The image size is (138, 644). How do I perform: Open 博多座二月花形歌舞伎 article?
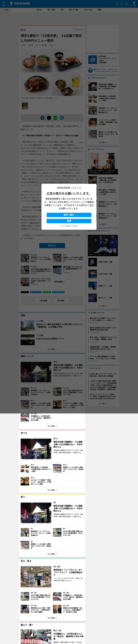[x=68, y=609]
